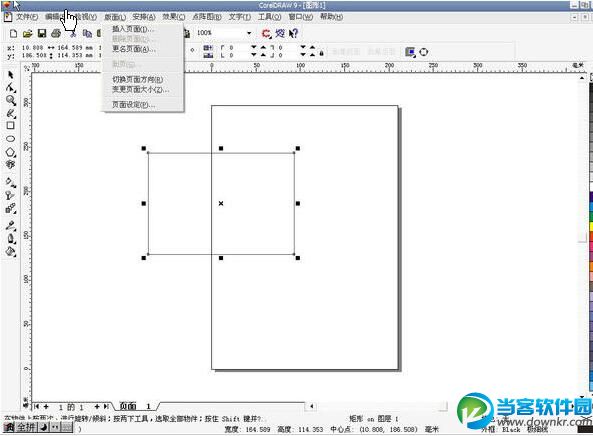
Task: Go to last page navigation button
Action: click(x=106, y=407)
